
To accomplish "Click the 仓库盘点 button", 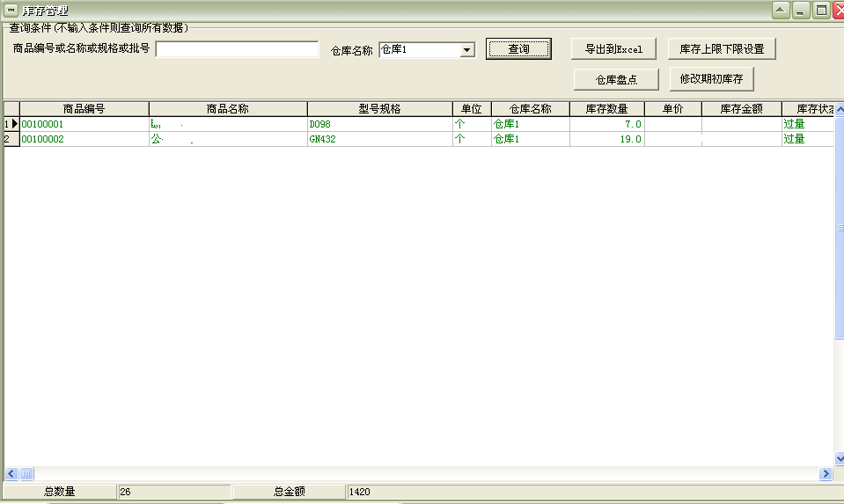I will click(616, 79).
